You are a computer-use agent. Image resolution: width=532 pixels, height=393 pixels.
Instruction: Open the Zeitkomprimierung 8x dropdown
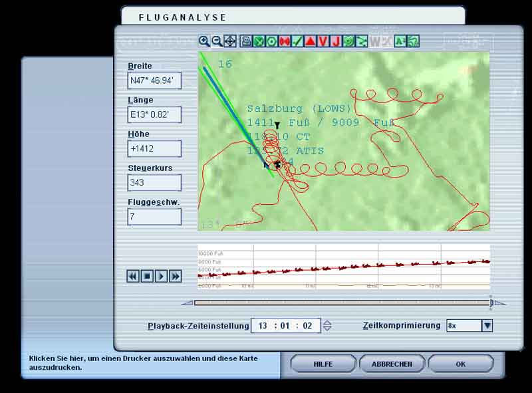487,325
